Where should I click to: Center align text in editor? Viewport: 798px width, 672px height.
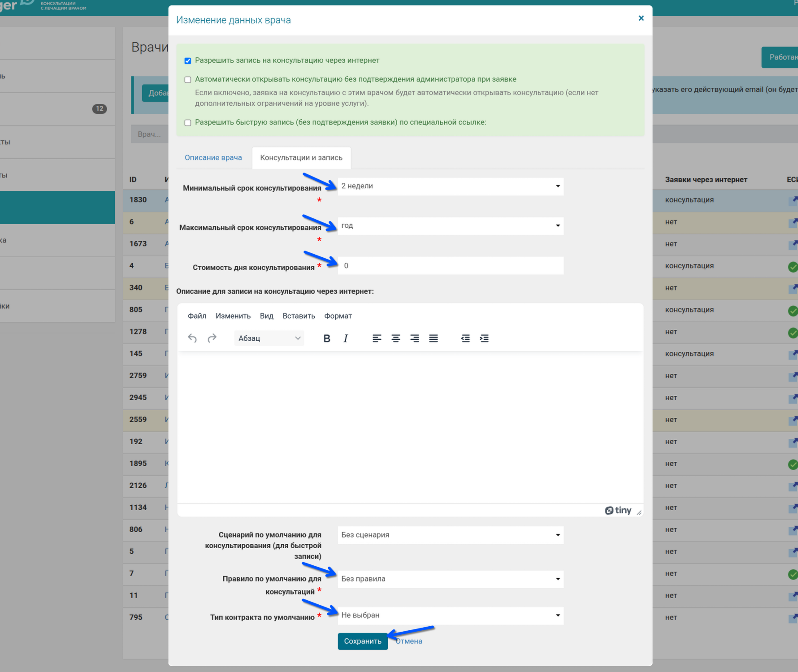click(x=395, y=338)
